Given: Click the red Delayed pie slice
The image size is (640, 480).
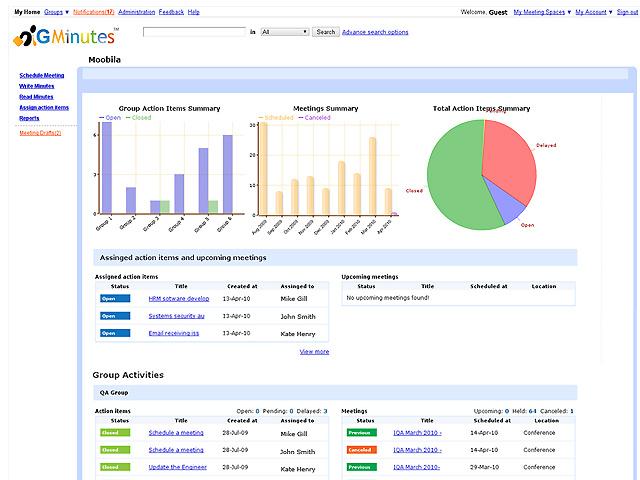Looking at the screenshot, I should coord(510,159).
